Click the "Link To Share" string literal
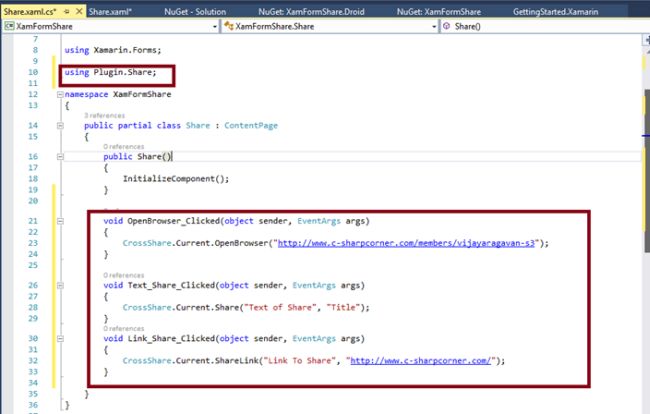650x414 pixels. [300, 361]
